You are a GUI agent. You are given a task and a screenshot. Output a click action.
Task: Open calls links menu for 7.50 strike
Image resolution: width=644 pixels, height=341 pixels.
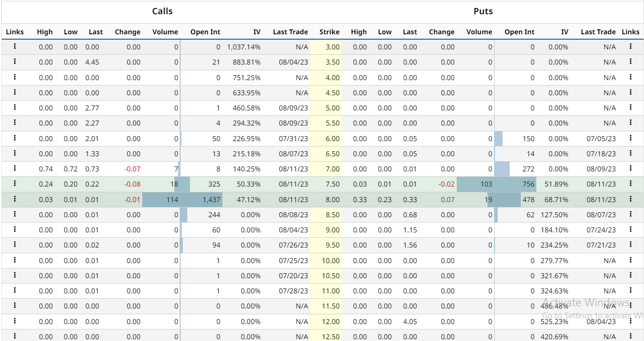15,183
